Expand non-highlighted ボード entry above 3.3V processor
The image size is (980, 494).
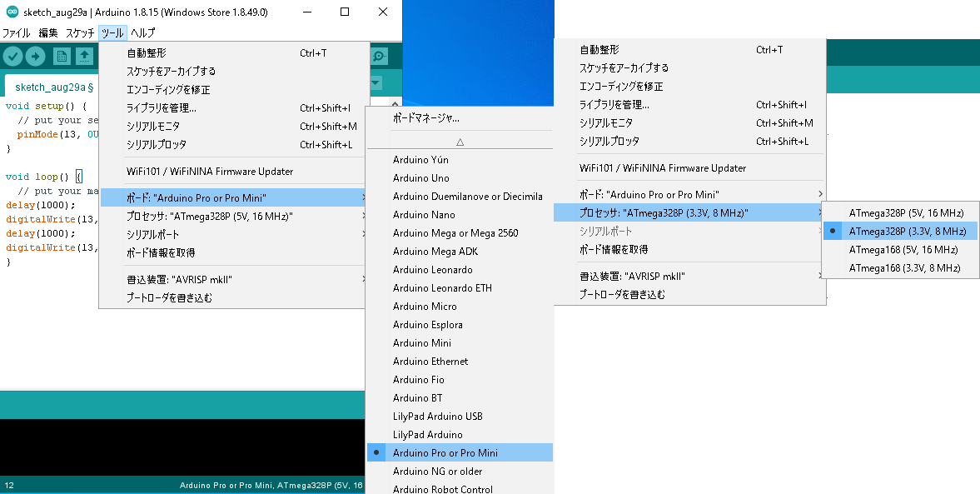pyautogui.click(x=689, y=194)
